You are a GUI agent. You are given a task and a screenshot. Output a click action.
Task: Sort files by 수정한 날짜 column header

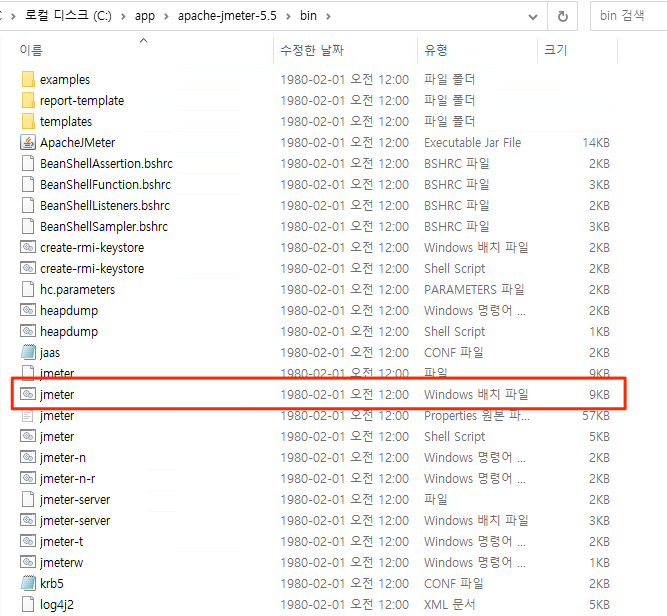312,50
